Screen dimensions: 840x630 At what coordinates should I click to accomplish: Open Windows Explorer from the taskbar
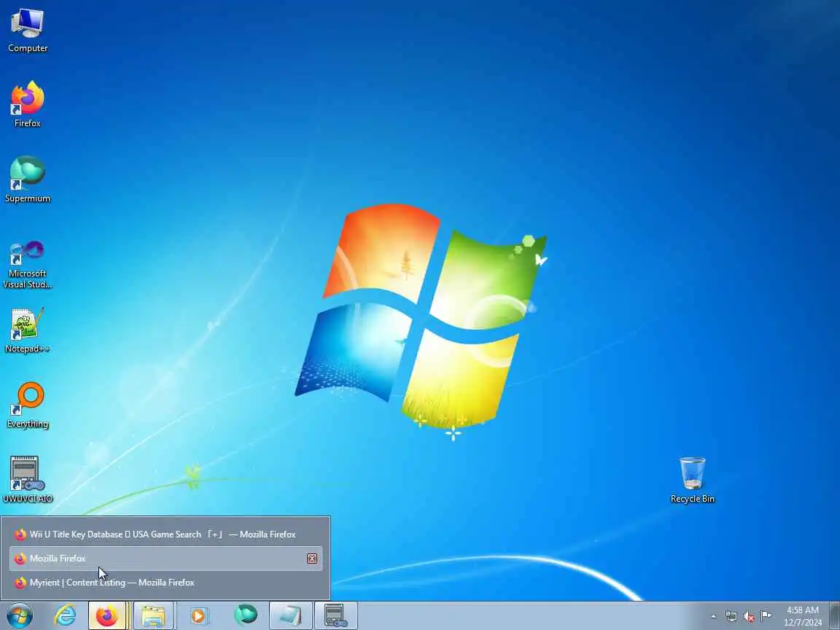(x=153, y=615)
